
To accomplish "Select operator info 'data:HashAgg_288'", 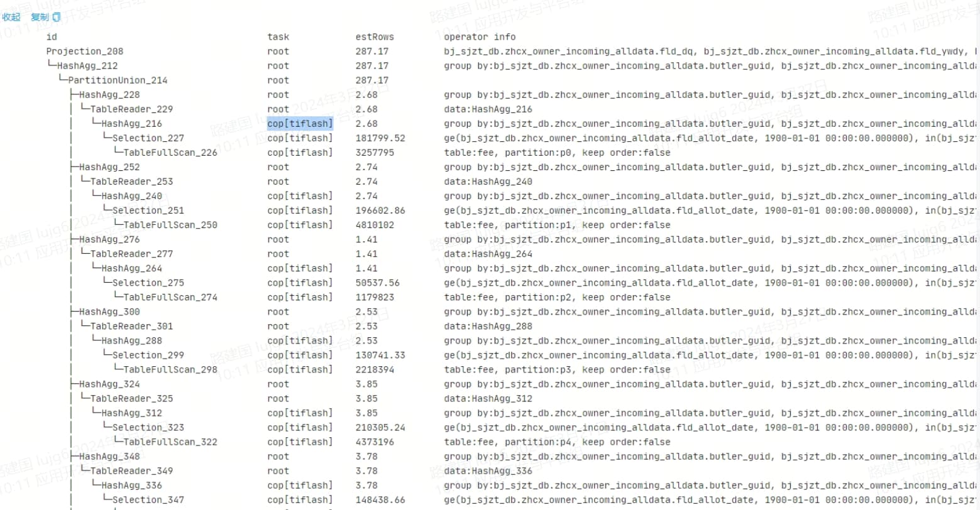I will coord(488,326).
